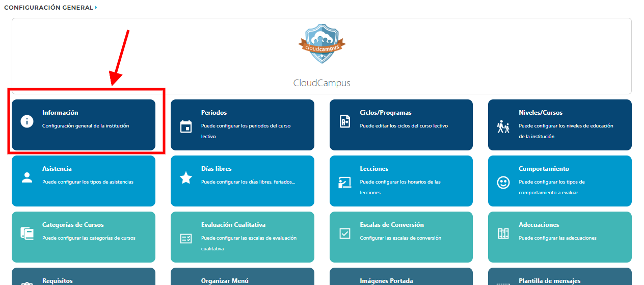Viewport: 644px width, 285px height.
Task: Click the CloudCampus institution name
Action: point(322,83)
